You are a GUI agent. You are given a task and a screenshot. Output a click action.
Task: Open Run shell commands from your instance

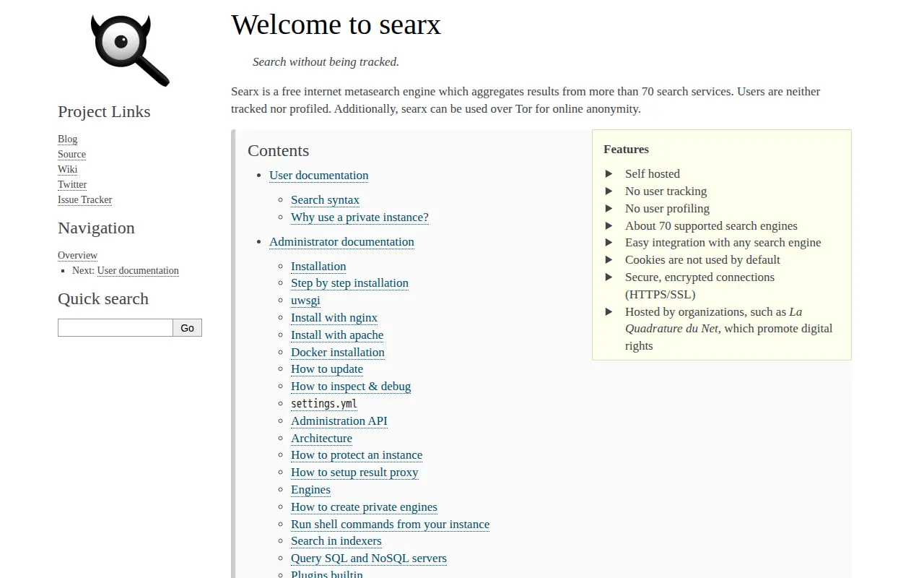(390, 524)
